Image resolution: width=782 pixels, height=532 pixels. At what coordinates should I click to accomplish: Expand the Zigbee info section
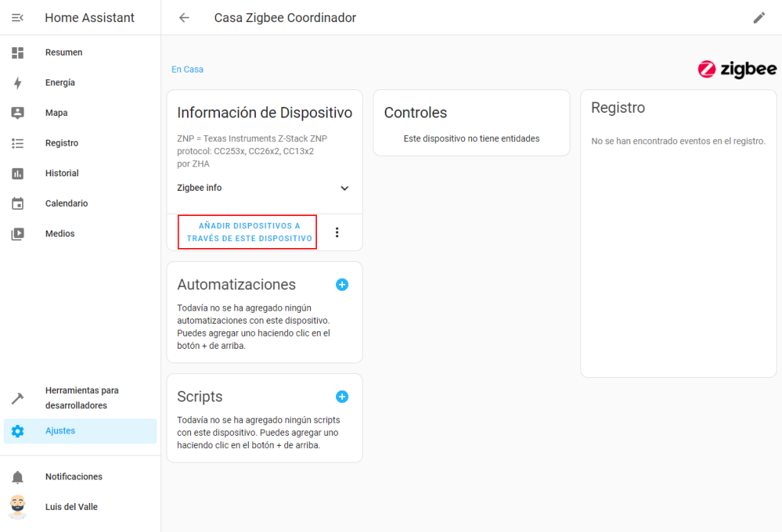click(x=344, y=188)
